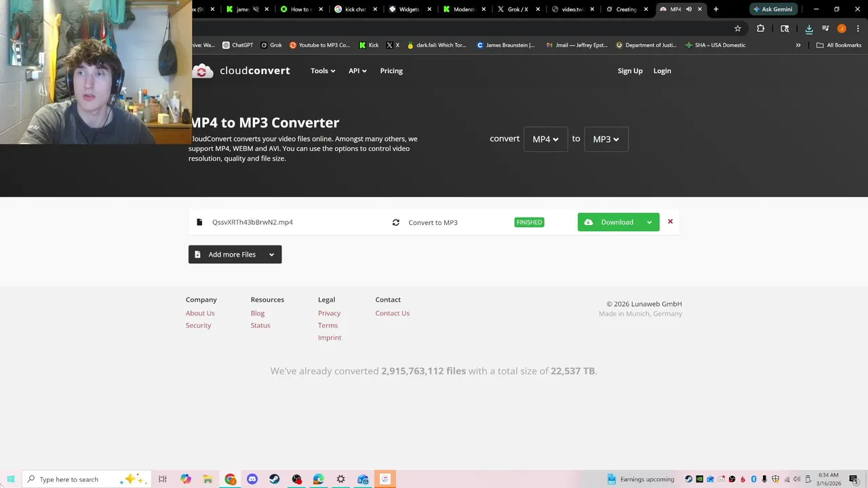This screenshot has height=488, width=868.
Task: Click the Bluetooth tray icon
Action: click(753, 479)
